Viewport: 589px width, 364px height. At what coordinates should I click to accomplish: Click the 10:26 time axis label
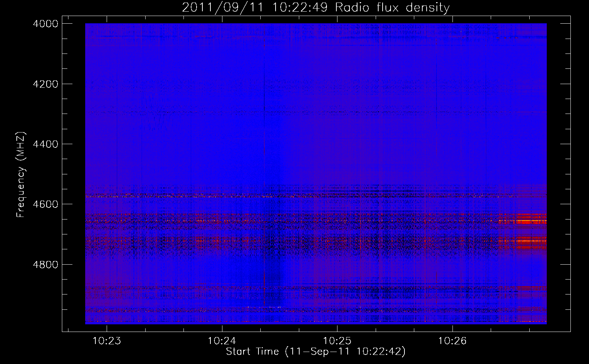coord(452,341)
